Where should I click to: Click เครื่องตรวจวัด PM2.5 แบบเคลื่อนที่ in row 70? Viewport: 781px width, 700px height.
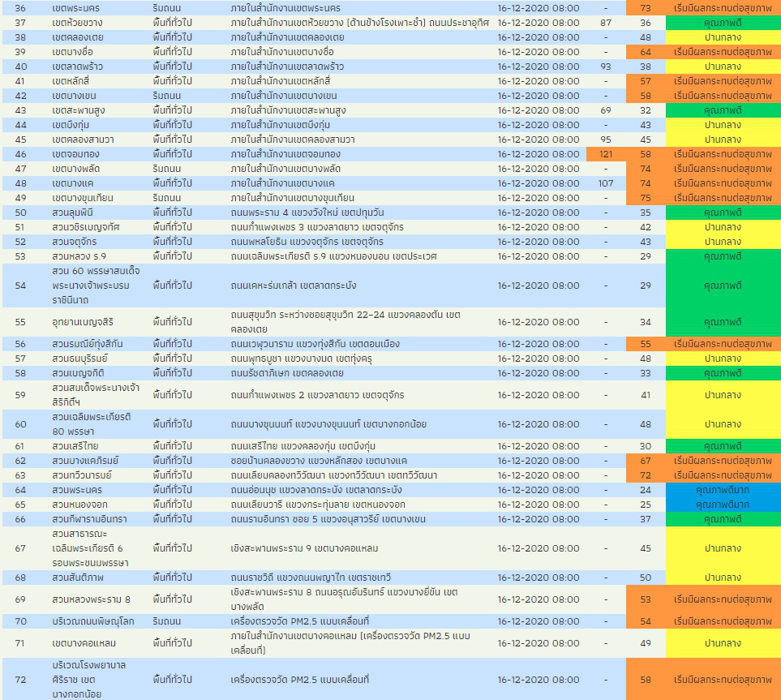pyautogui.click(x=300, y=621)
